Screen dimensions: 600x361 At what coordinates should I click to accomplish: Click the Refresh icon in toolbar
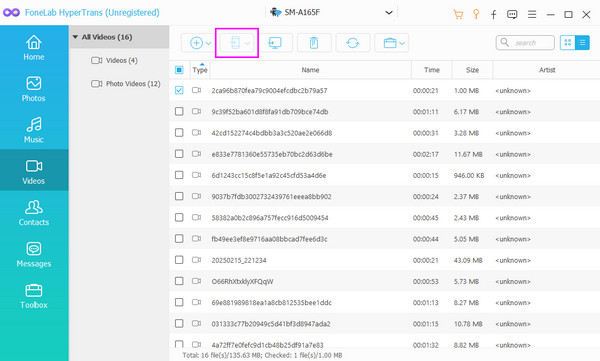[x=353, y=42]
